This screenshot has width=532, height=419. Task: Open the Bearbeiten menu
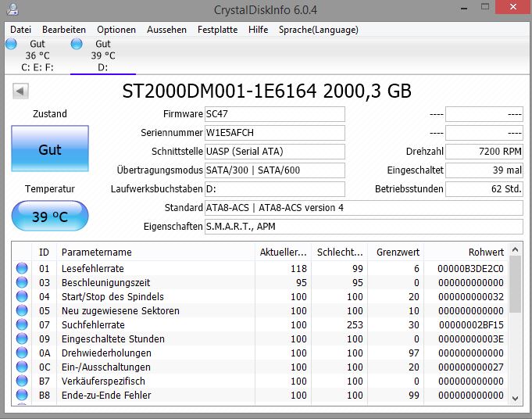point(64,30)
